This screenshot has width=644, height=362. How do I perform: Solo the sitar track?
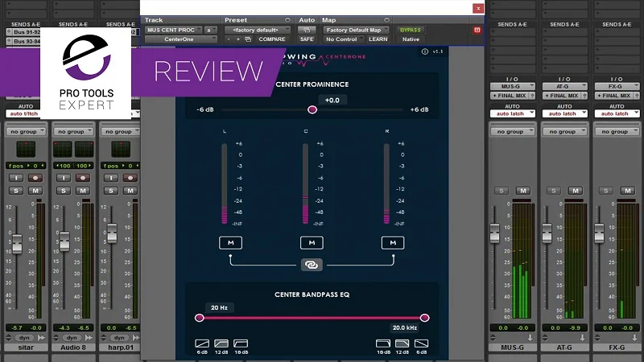tap(16, 191)
